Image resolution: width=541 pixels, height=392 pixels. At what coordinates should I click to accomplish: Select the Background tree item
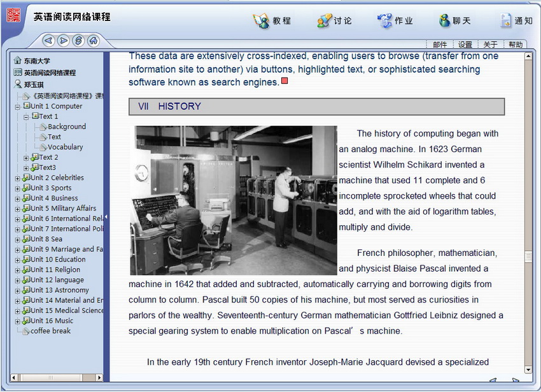point(67,127)
